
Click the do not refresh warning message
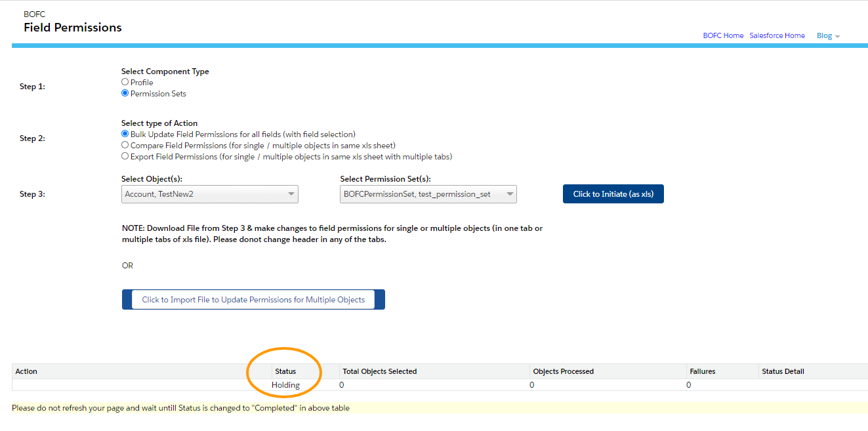(181, 408)
